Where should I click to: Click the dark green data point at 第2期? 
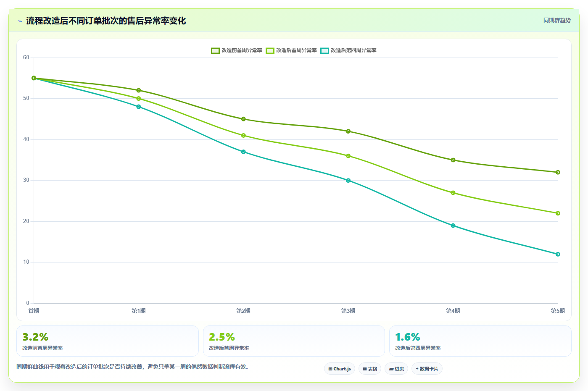click(x=243, y=119)
